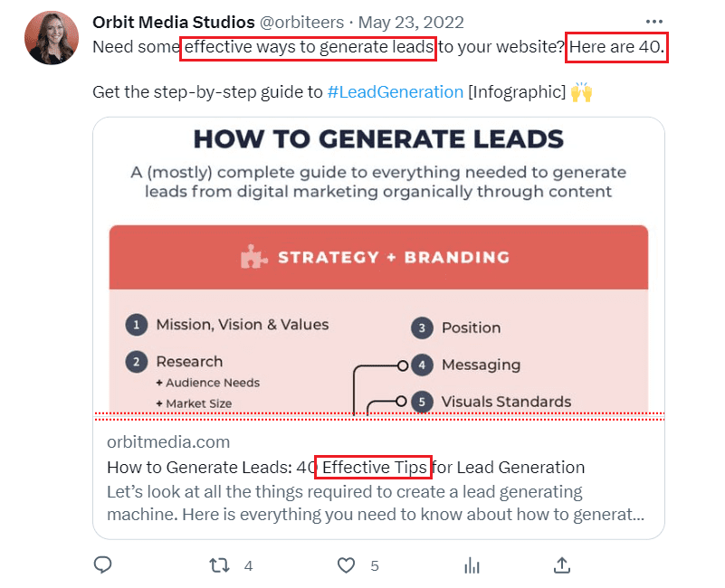Like the tweet with heart icon

click(x=346, y=565)
